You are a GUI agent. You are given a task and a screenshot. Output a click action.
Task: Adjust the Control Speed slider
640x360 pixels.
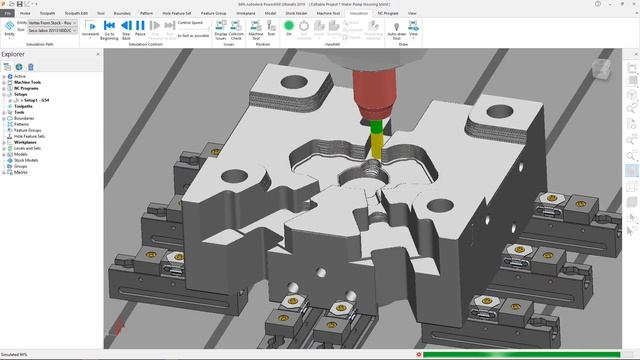(193, 29)
